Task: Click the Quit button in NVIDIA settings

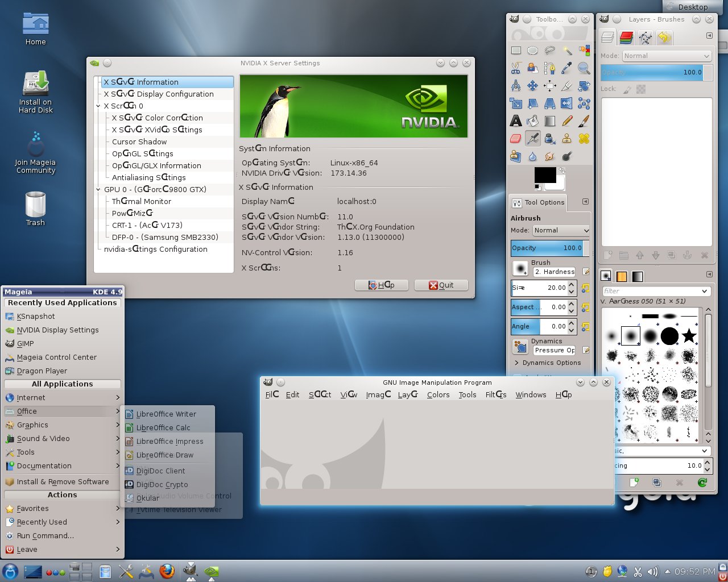Action: point(441,285)
